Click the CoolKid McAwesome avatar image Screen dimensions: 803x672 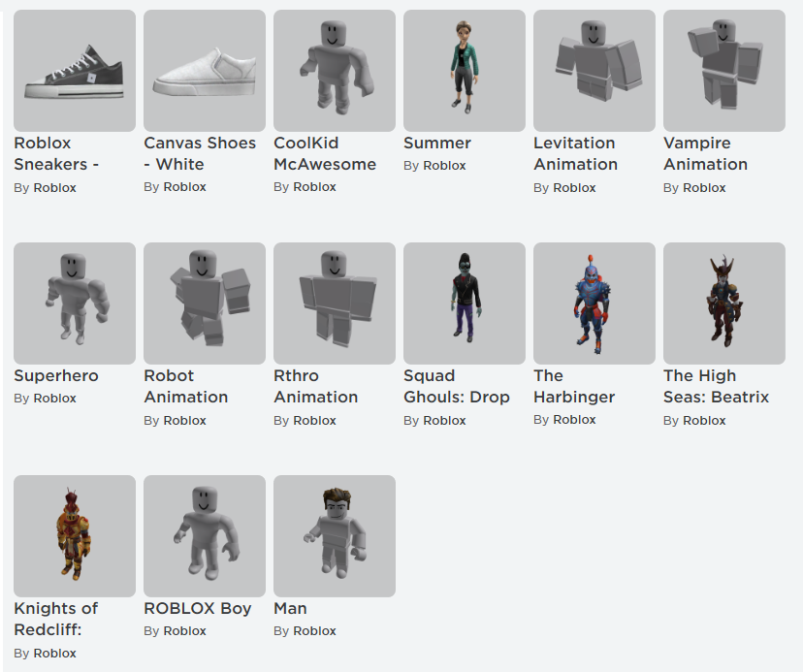point(335,71)
